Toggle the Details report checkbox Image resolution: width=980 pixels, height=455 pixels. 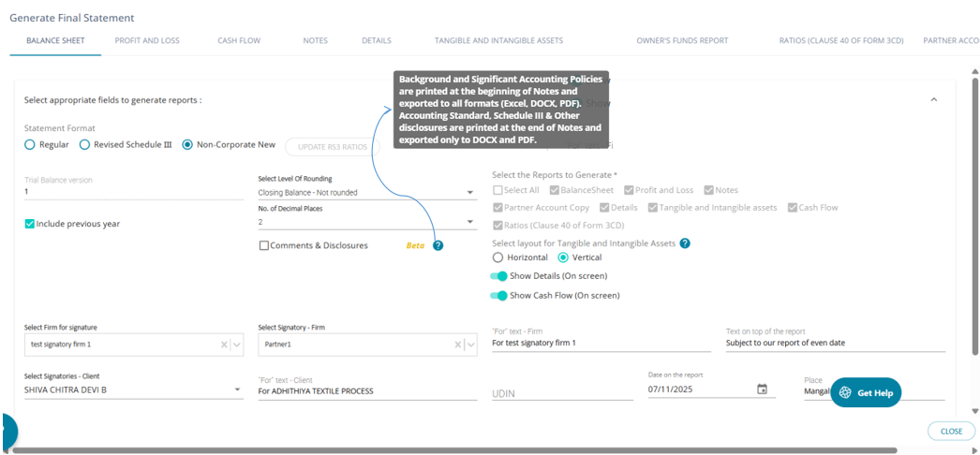click(604, 208)
